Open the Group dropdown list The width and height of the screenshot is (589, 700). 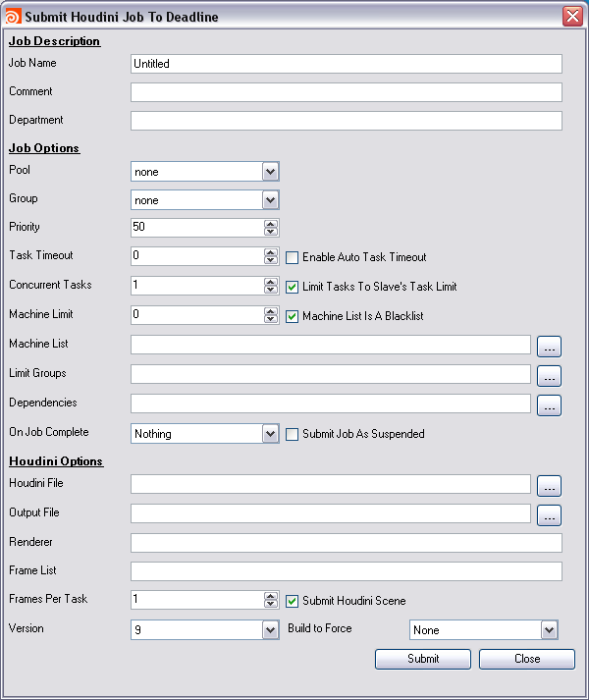coord(271,200)
